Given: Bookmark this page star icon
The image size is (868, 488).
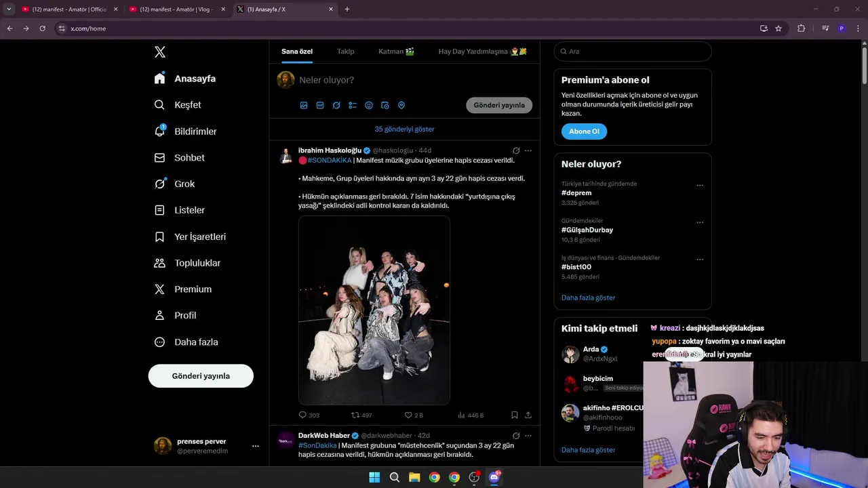Looking at the screenshot, I should click(778, 28).
